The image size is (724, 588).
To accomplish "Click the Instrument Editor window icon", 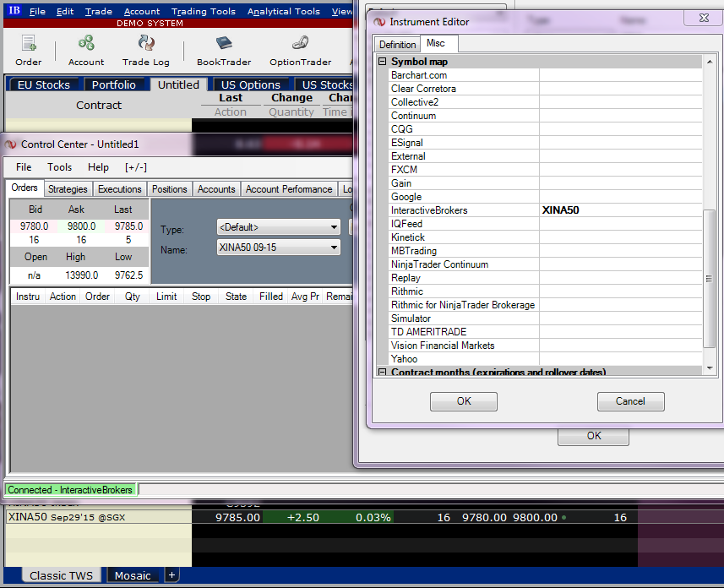I will tap(379, 22).
